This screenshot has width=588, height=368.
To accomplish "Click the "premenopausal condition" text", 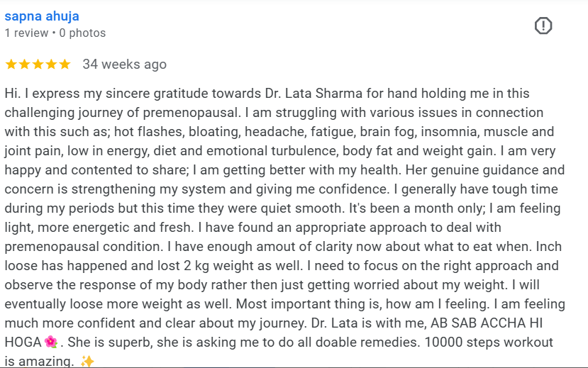I will [84, 247].
